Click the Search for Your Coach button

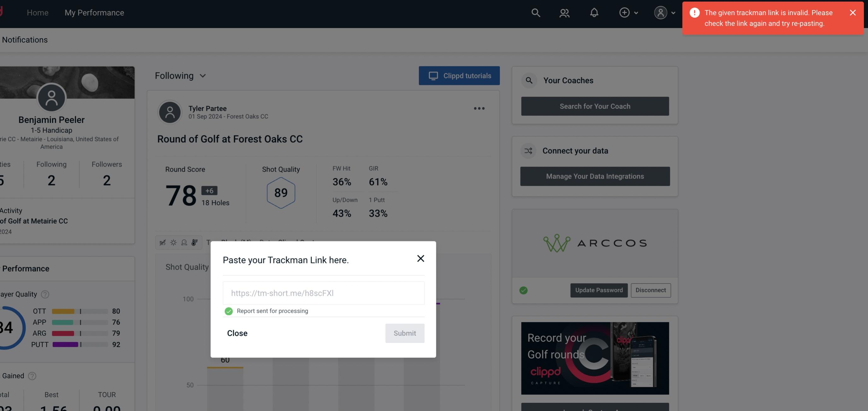[595, 106]
